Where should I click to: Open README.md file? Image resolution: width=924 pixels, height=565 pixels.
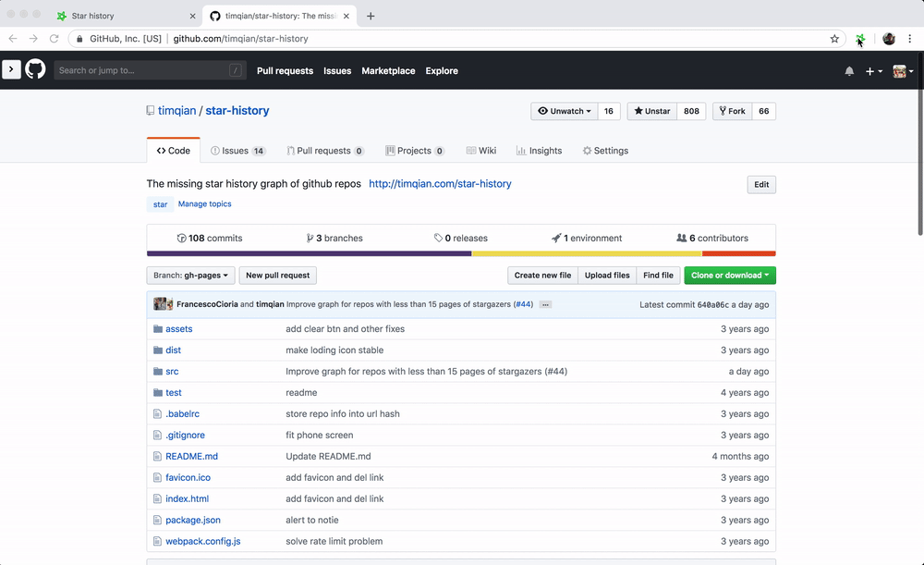click(x=191, y=457)
